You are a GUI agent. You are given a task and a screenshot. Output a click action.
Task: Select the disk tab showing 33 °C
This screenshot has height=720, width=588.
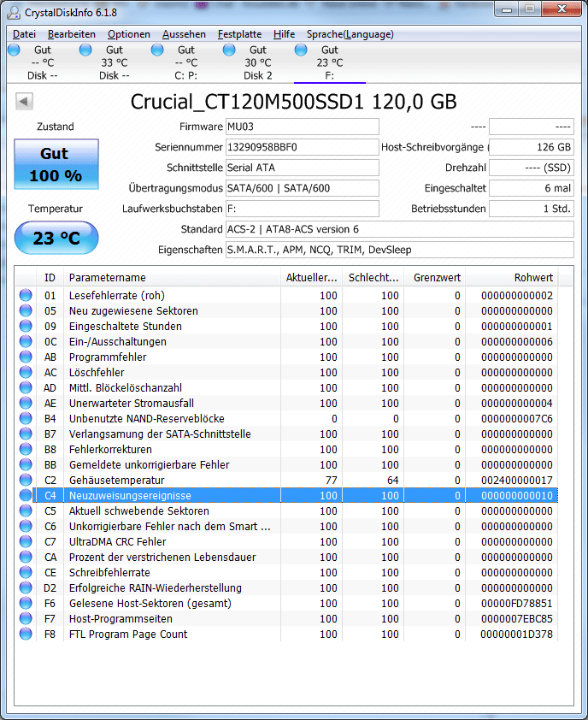115,62
